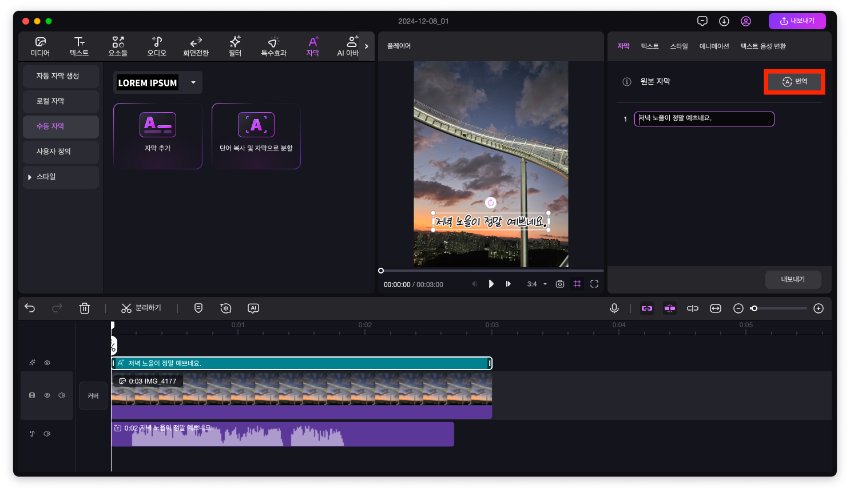
Task: Click the timeline zoom slider
Action: [x=778, y=308]
